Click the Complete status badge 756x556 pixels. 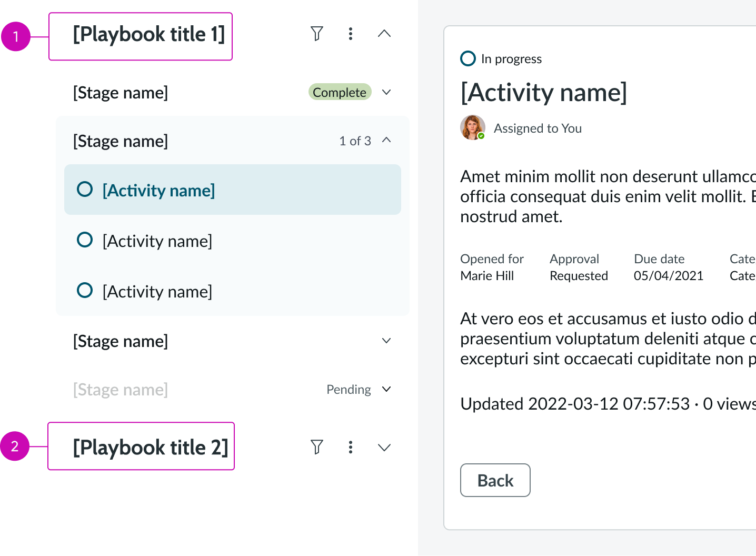(340, 92)
